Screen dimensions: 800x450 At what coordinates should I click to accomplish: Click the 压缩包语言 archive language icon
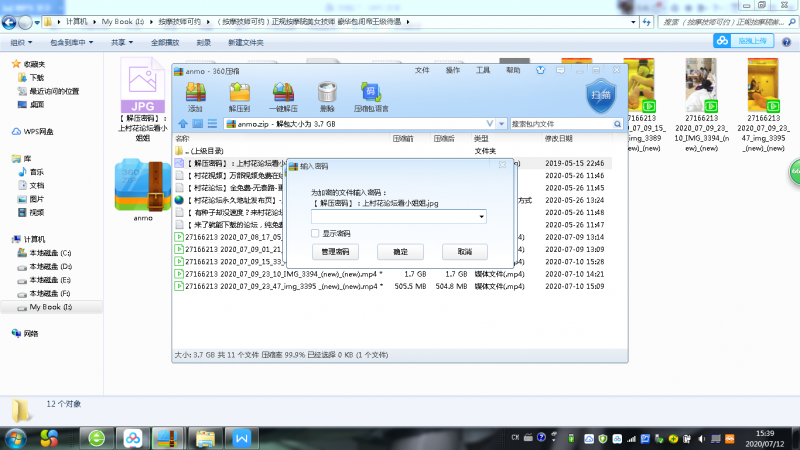[371, 95]
